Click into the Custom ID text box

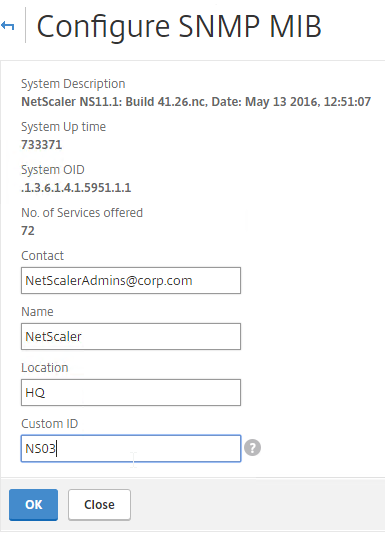pos(131,448)
